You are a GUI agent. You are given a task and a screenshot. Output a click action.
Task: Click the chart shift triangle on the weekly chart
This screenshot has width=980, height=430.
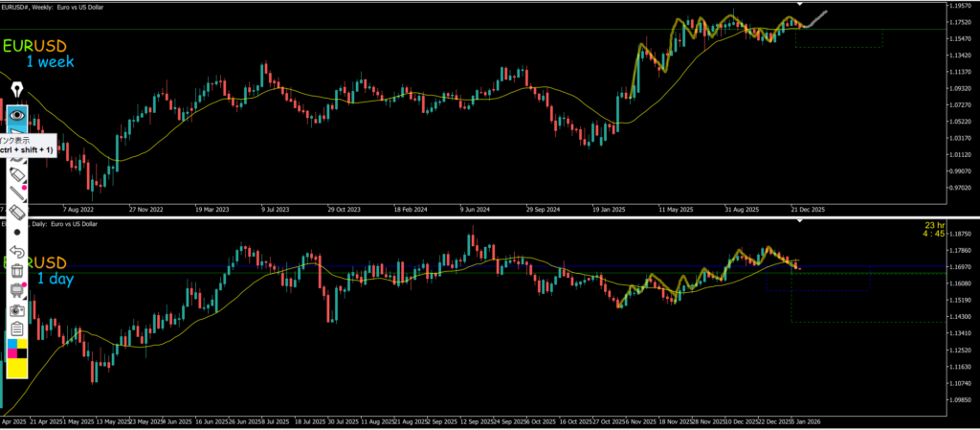(800, 5)
